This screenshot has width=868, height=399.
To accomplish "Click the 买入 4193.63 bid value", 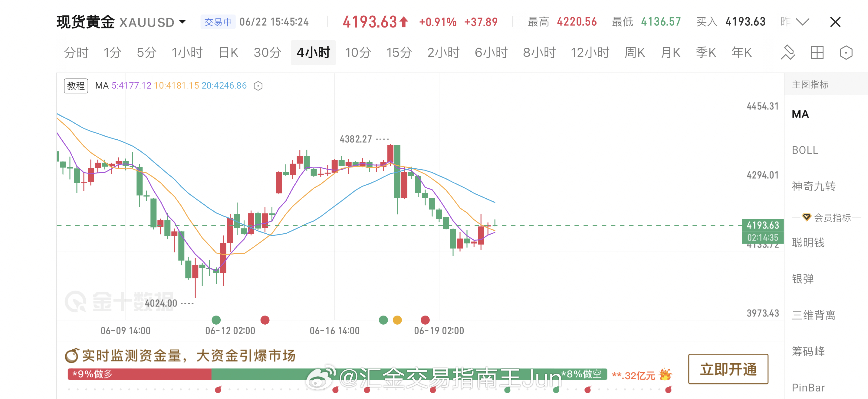I will pyautogui.click(x=745, y=22).
